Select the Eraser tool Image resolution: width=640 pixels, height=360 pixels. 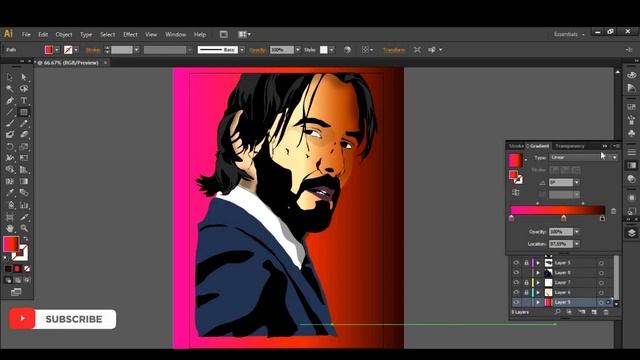point(24,134)
